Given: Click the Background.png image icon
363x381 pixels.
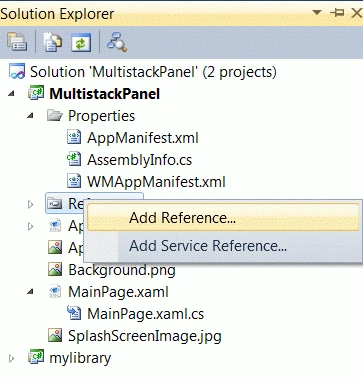Looking at the screenshot, I should (55, 269).
